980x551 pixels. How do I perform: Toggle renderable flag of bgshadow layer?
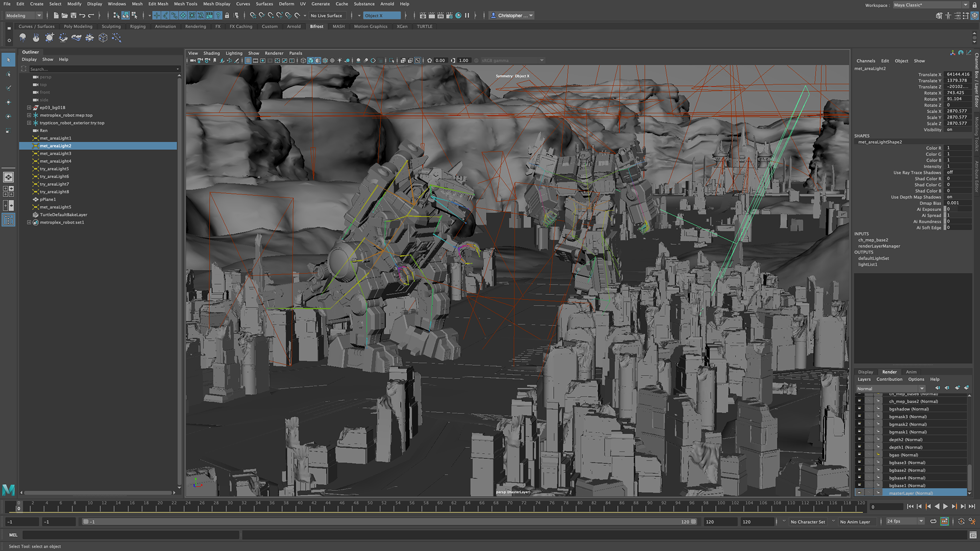pos(859,409)
